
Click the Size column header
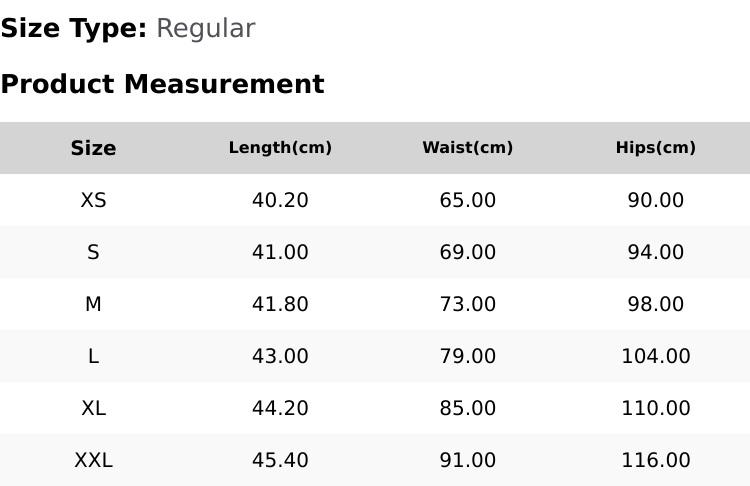pyautogui.click(x=93, y=148)
